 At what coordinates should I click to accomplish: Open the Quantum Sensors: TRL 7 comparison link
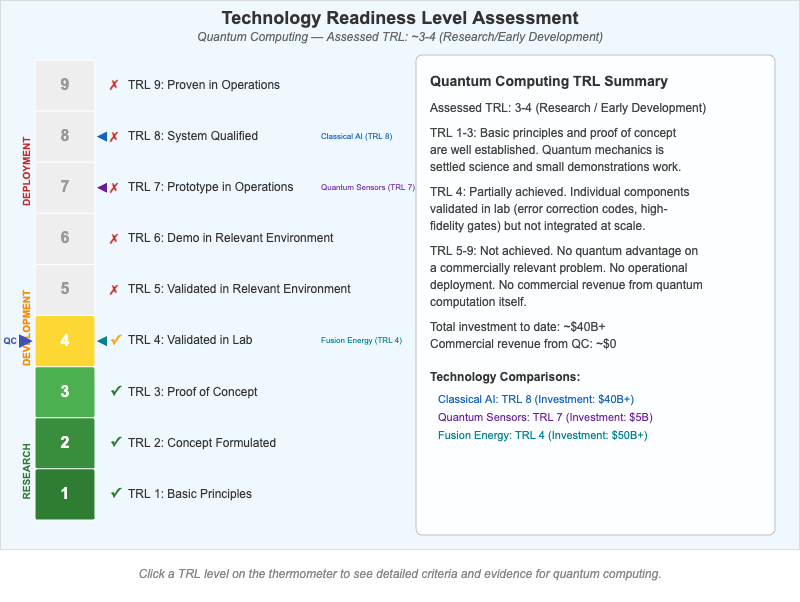click(x=545, y=417)
